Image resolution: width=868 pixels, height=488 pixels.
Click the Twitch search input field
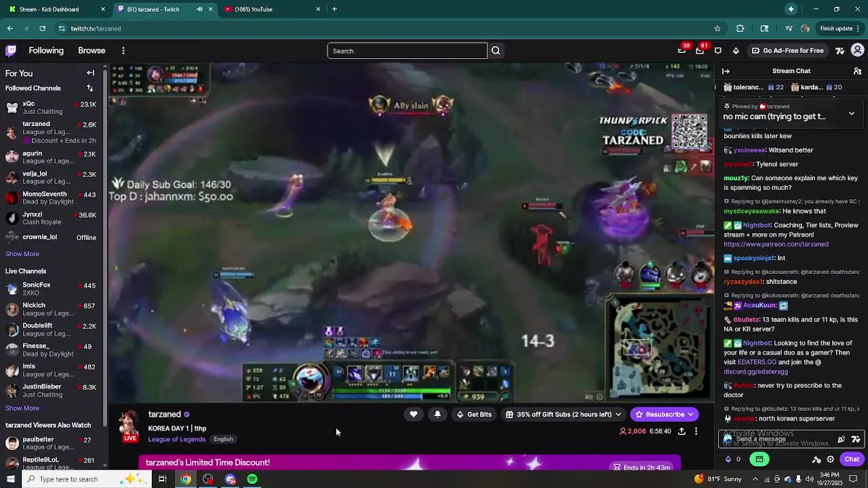[x=407, y=51]
